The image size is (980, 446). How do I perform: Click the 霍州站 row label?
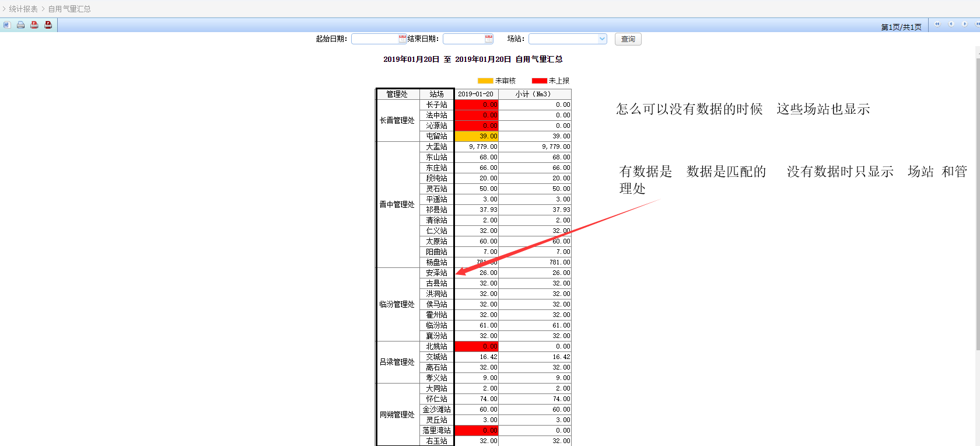pyautogui.click(x=437, y=315)
